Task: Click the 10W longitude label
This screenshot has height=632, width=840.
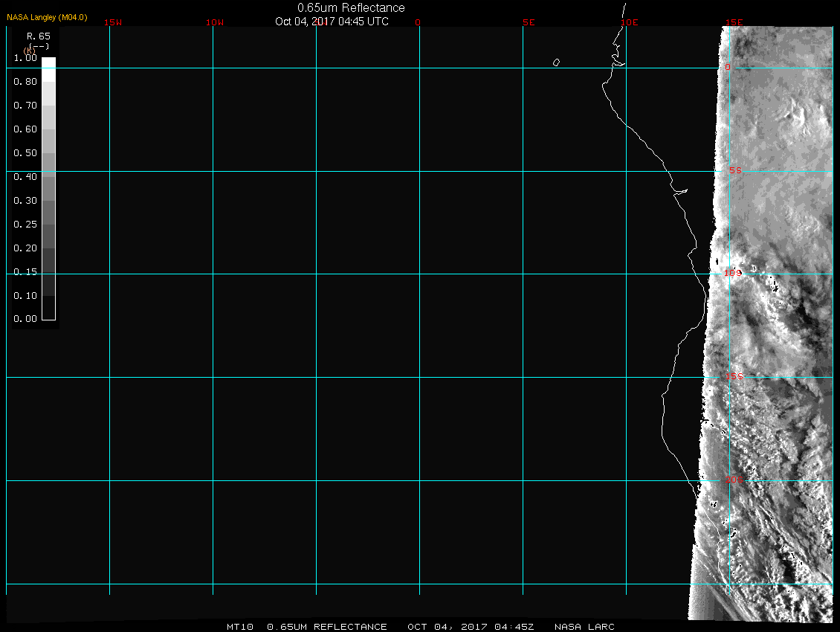Action: click(215, 22)
